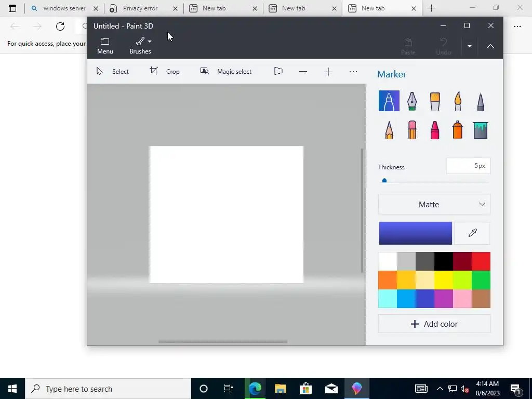This screenshot has height=399, width=532.
Task: Open the Brushes tool menu
Action: tap(140, 46)
